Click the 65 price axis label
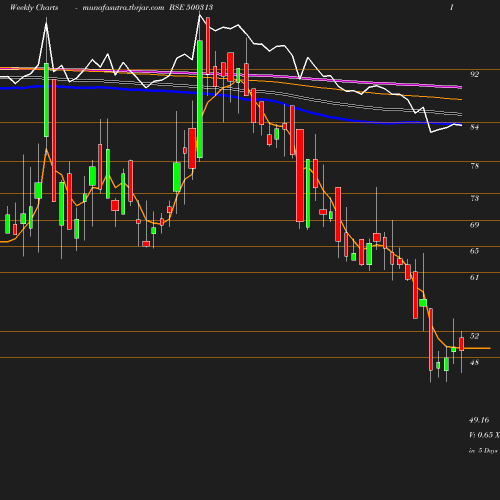The width and height of the screenshot is (500, 500). (474, 251)
